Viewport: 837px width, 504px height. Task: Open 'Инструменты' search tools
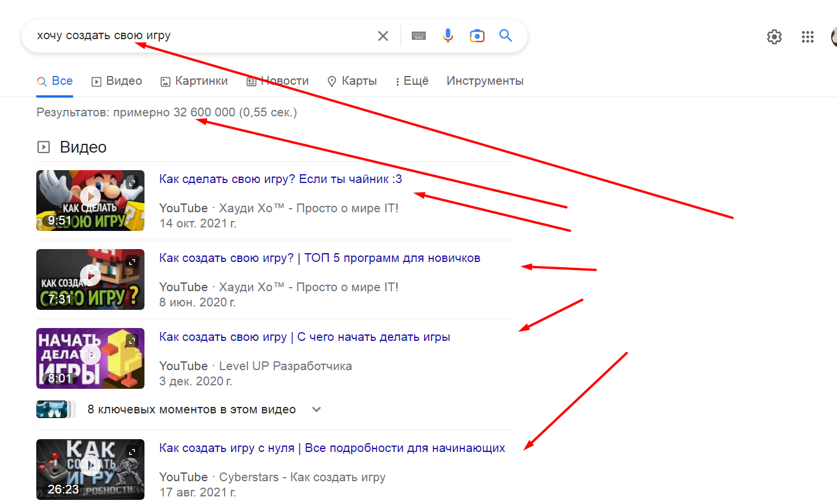[x=485, y=81]
